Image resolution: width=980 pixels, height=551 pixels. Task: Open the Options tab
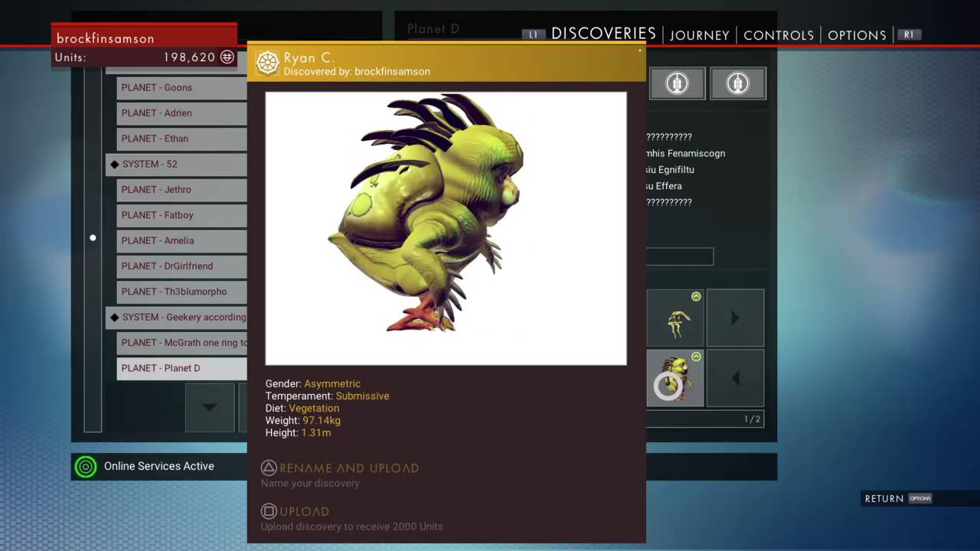click(x=857, y=35)
